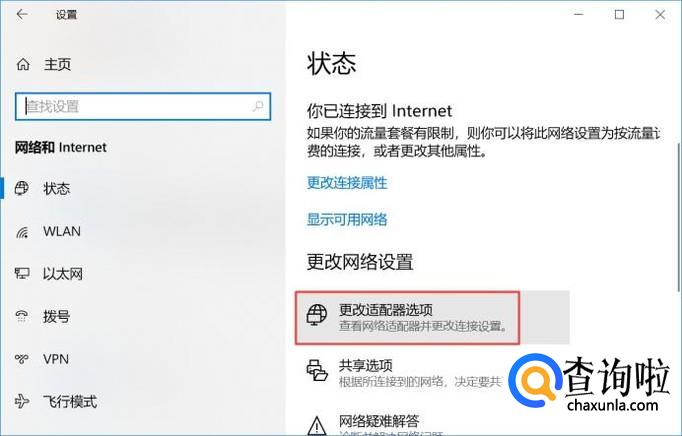This screenshot has height=436, width=682.
Task: Click the back arrow icon
Action: pos(22,14)
